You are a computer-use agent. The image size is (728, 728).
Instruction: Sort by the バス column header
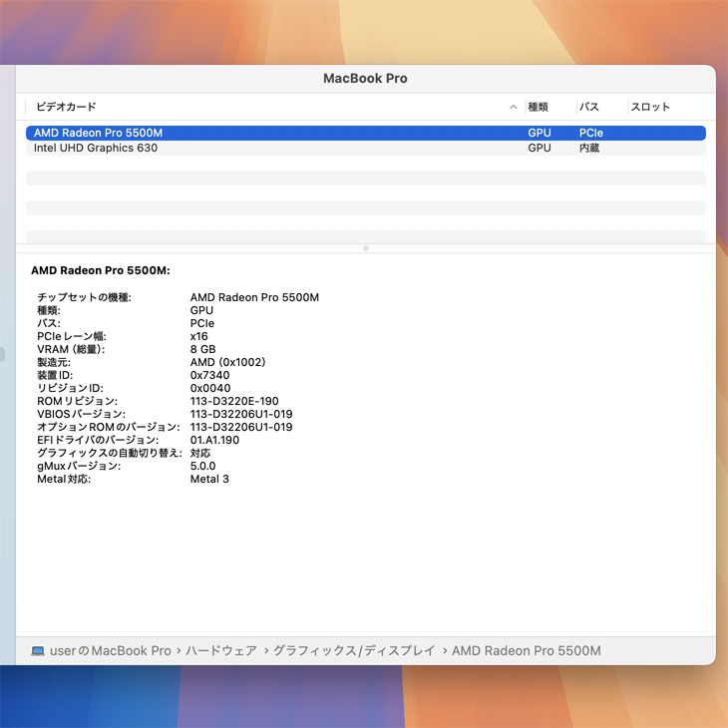point(589,107)
